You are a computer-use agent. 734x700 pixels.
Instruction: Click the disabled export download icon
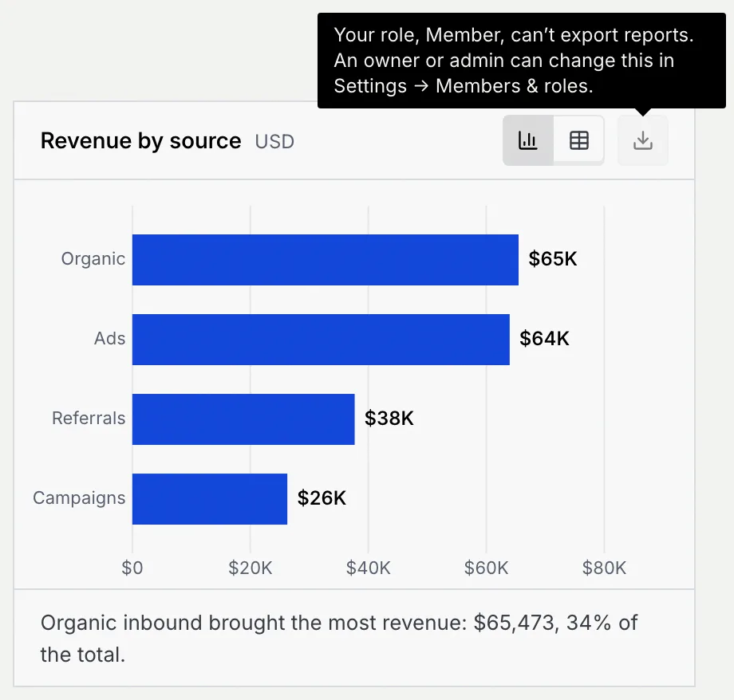click(x=643, y=140)
